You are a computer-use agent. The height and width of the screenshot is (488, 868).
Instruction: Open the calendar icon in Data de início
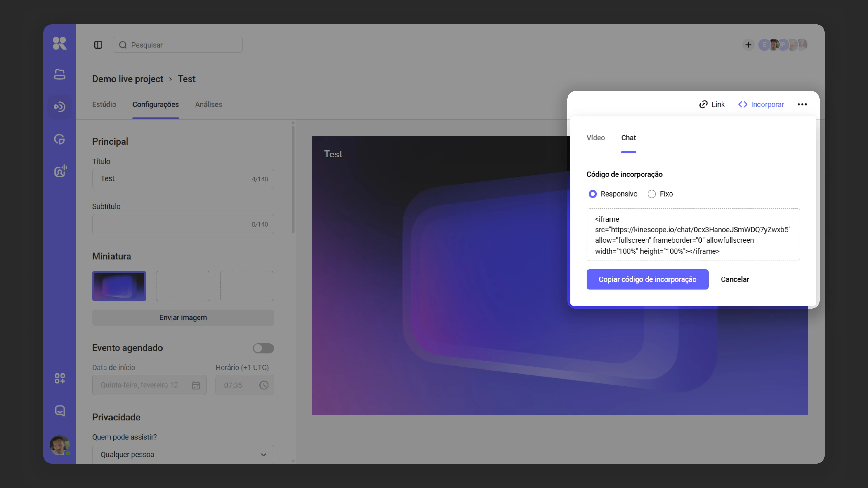196,385
